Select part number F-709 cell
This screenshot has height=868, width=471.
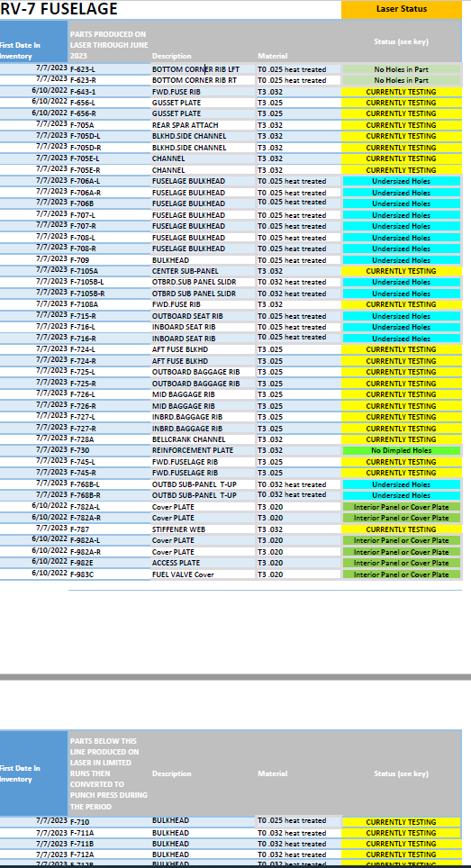click(x=110, y=260)
